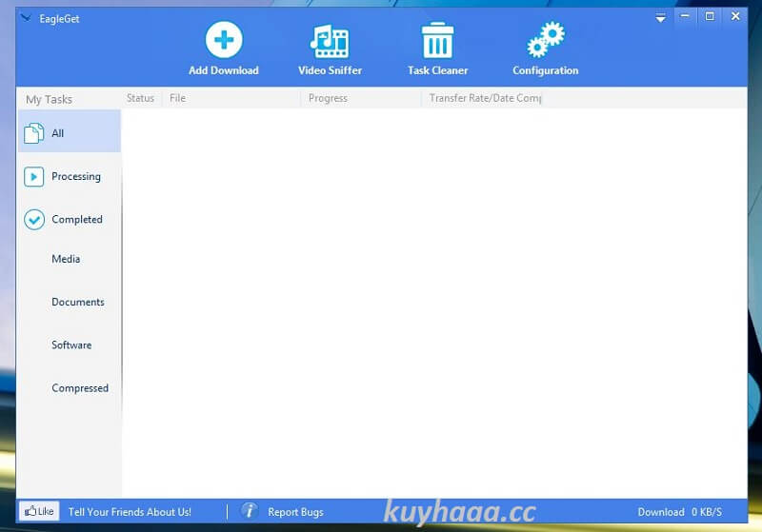Minimize the EagleGet window
This screenshot has width=762, height=532.
coord(685,16)
